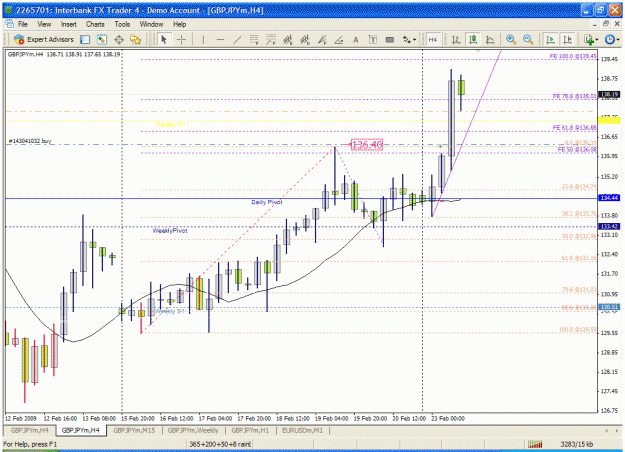Select the Andrews Pitchfork tool
Screen dimensions: 625x452
click(x=322, y=39)
